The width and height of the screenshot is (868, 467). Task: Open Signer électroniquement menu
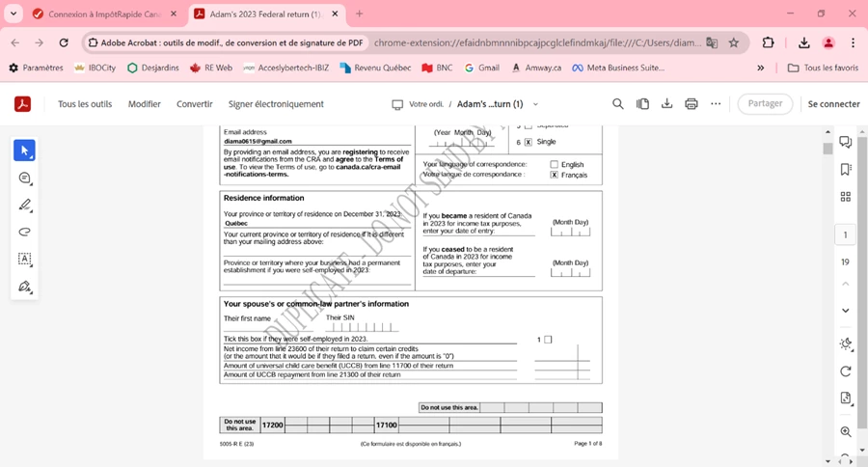(x=276, y=104)
